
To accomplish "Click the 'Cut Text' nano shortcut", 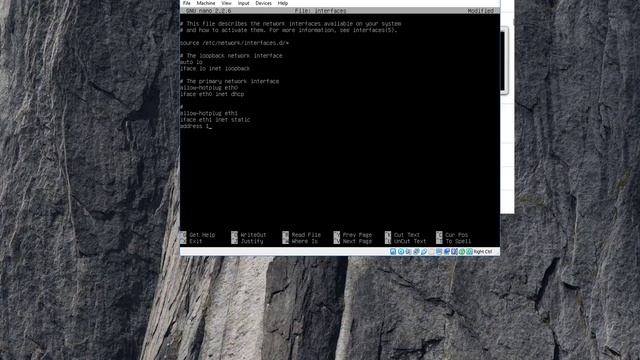I will point(402,235).
